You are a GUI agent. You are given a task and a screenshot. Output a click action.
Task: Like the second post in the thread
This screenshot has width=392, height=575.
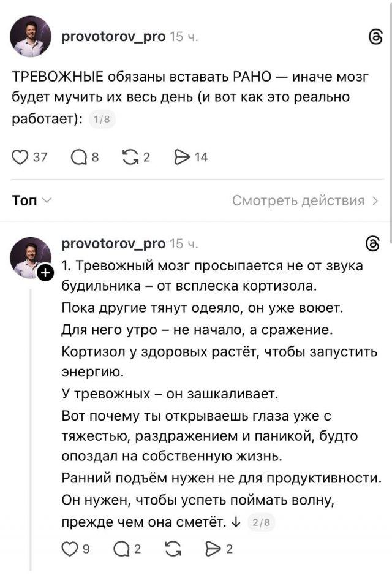click(69, 550)
